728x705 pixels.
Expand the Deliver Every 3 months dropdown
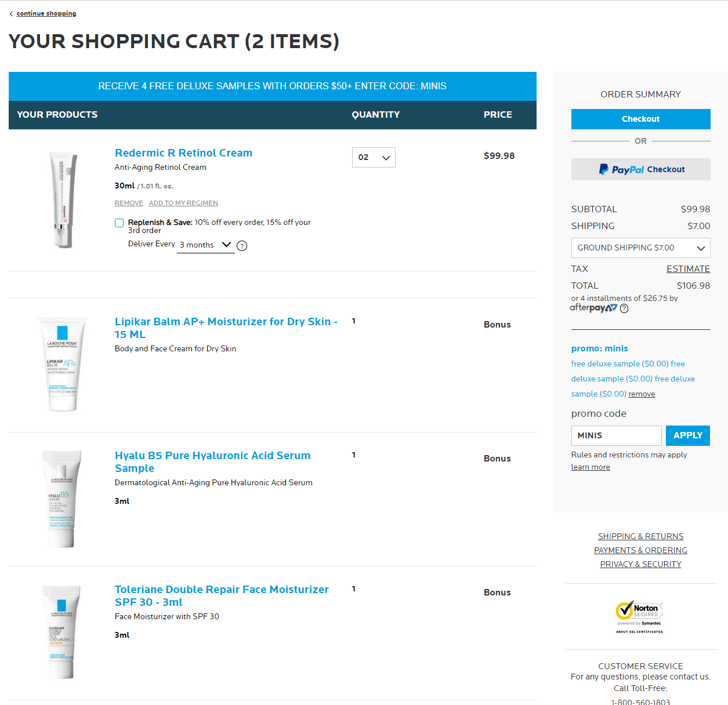[x=205, y=245]
